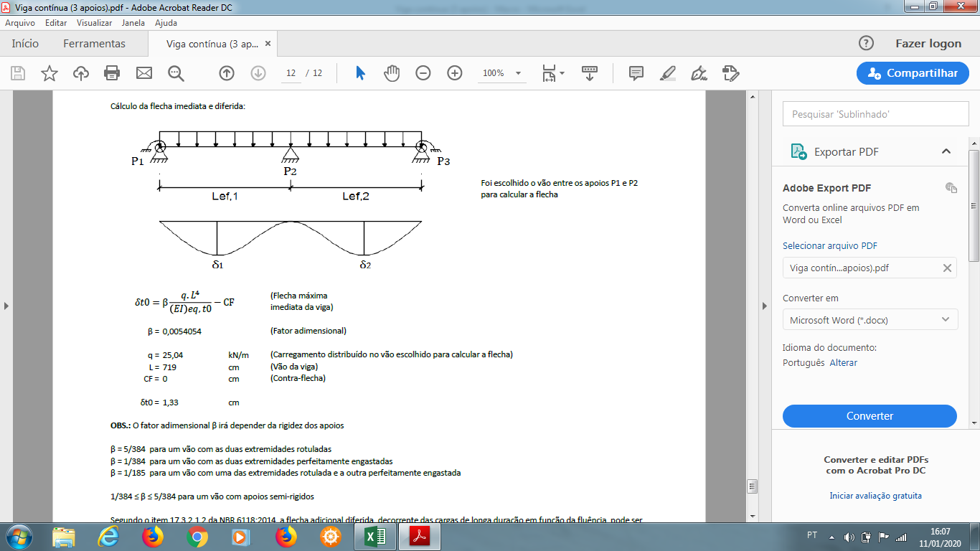Remove selected PDF file with X
This screenshot has width=980, height=551.
(x=947, y=268)
